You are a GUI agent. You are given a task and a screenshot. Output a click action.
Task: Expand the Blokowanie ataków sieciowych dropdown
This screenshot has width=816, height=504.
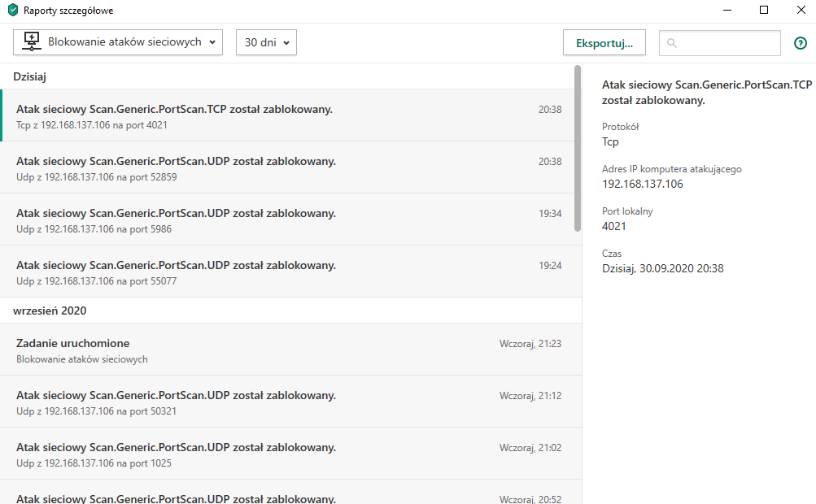(x=118, y=42)
